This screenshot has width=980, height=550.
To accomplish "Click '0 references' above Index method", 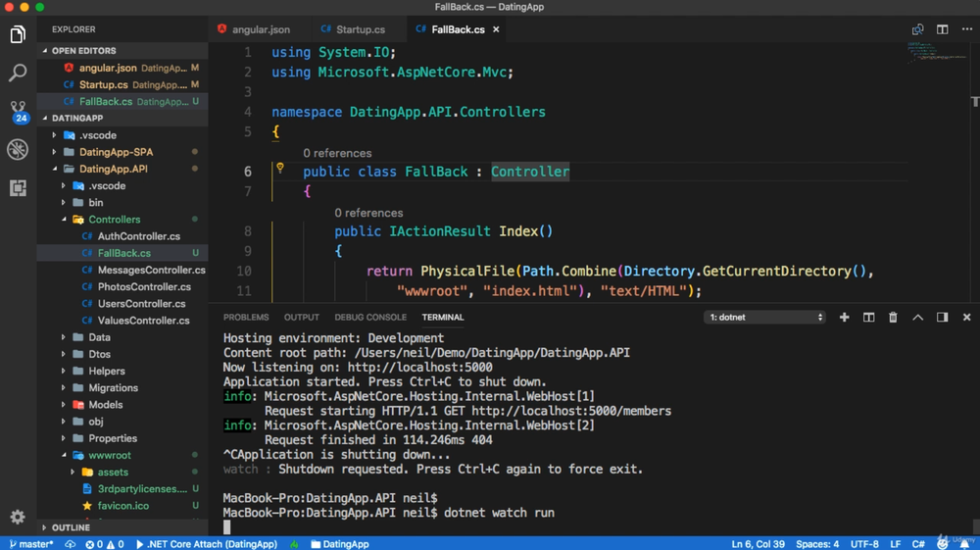I will 368,213.
